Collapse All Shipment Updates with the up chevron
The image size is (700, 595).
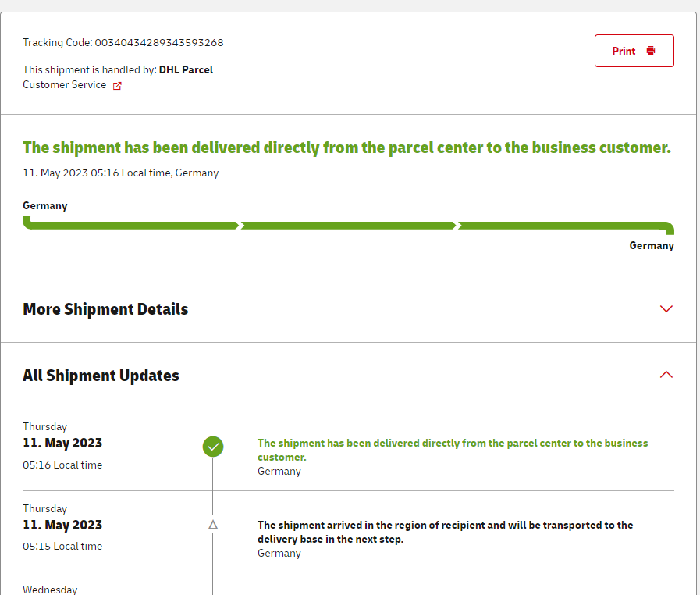pyautogui.click(x=666, y=375)
